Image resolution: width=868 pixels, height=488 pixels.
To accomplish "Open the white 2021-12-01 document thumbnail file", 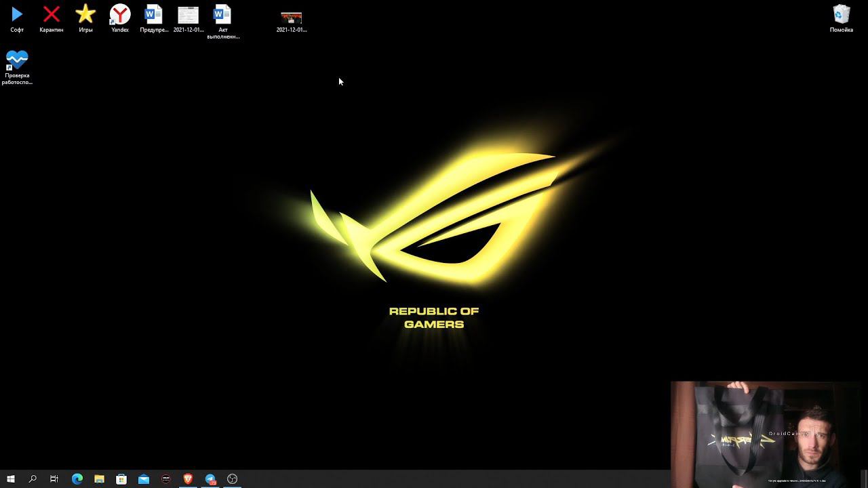I will [188, 15].
